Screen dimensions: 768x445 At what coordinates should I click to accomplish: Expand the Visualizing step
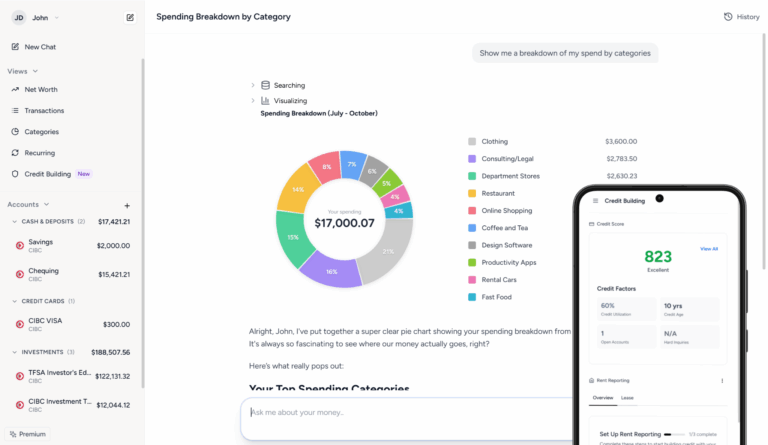(253, 101)
